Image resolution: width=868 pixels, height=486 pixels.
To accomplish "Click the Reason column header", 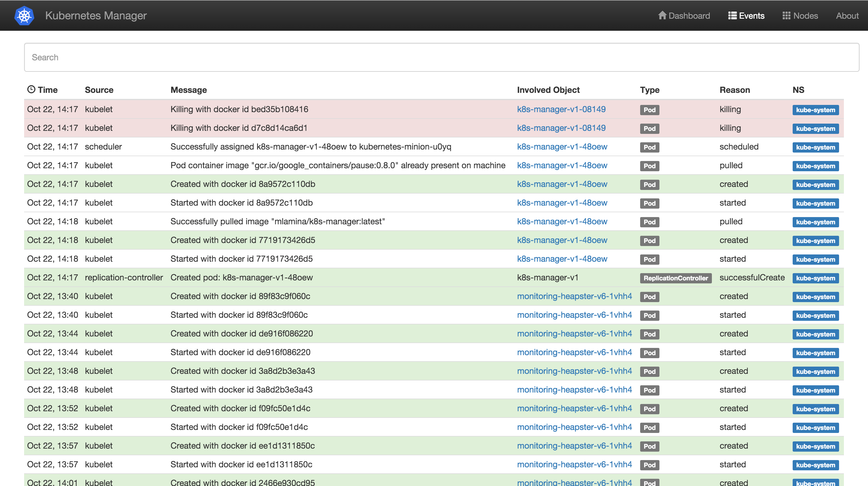I will [734, 90].
